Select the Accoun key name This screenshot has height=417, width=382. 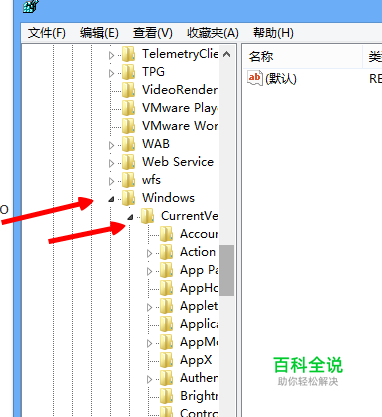coord(199,234)
